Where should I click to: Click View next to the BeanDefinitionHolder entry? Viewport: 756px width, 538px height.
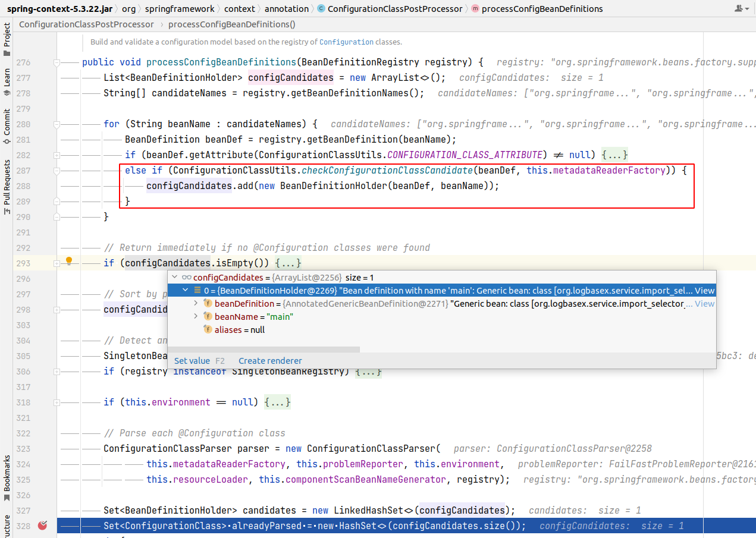click(705, 290)
